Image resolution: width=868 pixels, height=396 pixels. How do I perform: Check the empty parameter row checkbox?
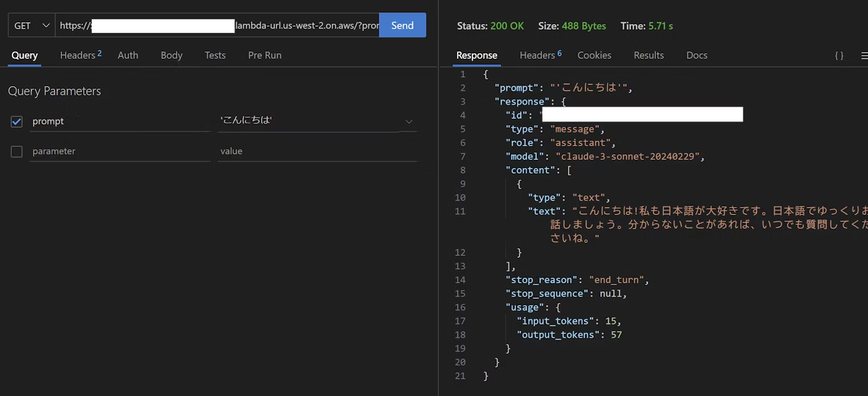17,151
